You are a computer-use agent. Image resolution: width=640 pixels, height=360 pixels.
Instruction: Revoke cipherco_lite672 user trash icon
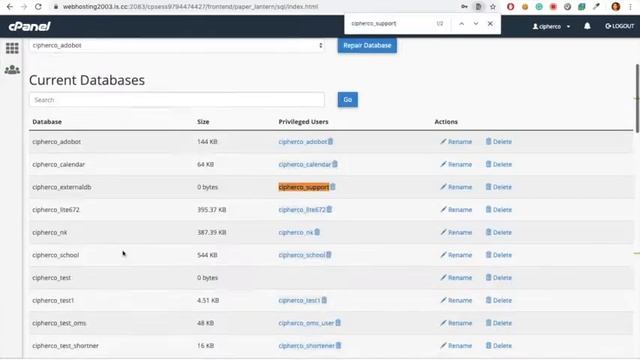[x=329, y=209]
